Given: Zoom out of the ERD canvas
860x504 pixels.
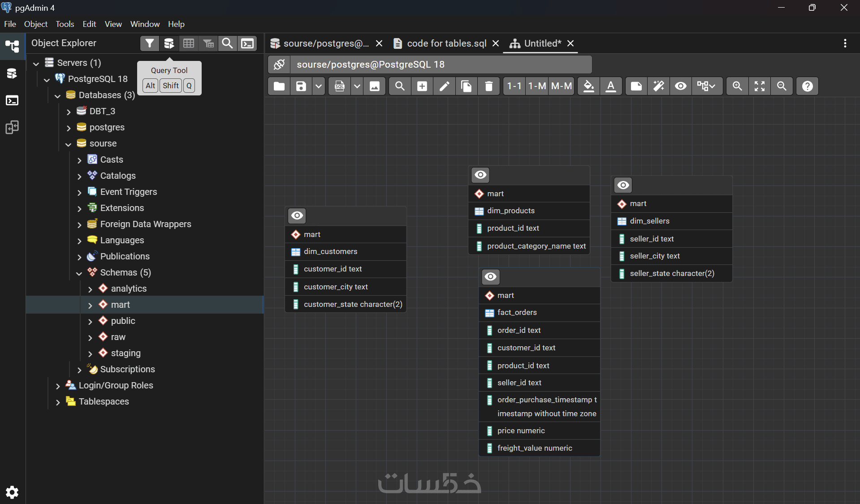Looking at the screenshot, I should 782,86.
